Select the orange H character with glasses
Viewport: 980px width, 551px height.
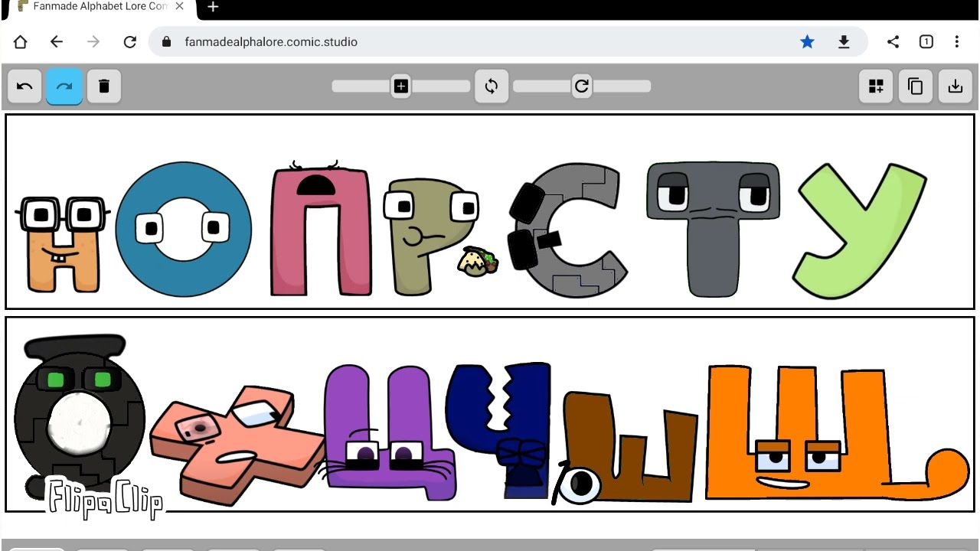pyautogui.click(x=63, y=245)
